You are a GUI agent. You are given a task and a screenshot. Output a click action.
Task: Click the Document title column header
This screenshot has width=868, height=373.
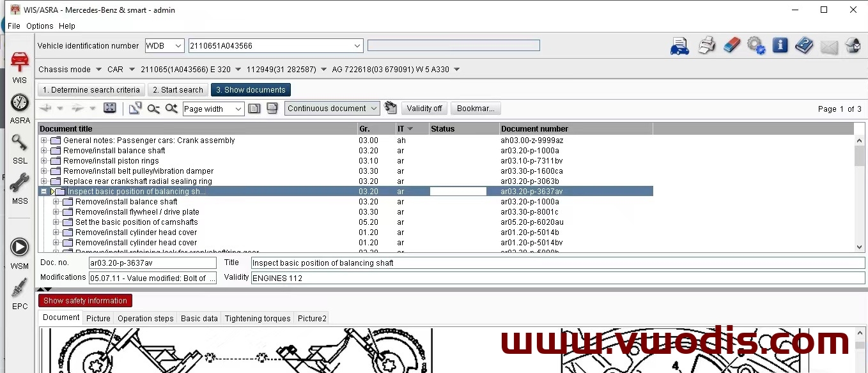click(198, 129)
